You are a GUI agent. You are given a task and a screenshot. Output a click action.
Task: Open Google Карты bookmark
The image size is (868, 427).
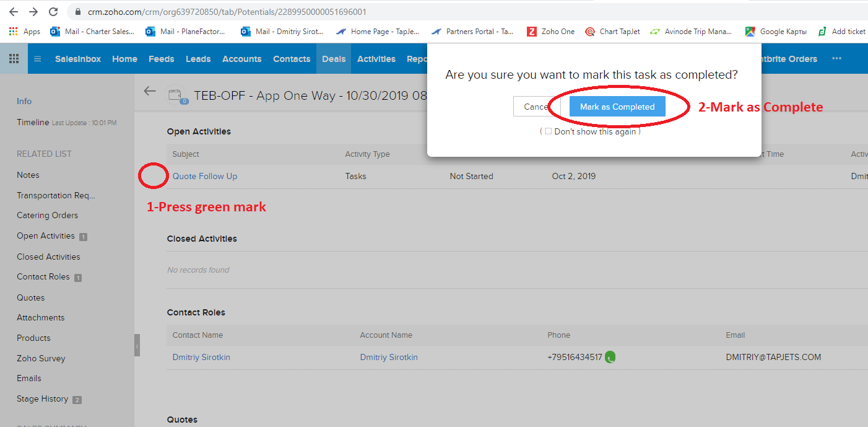coord(776,31)
